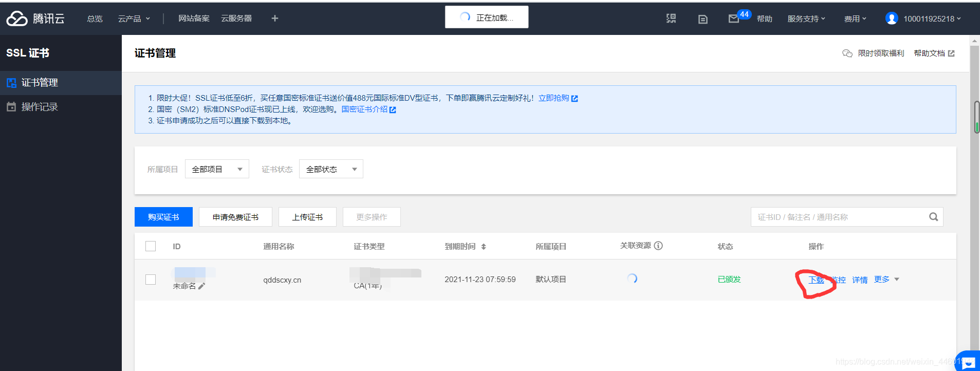The width and height of the screenshot is (980, 371).
Task: Open the 网站备案 nav item
Action: [x=194, y=18]
